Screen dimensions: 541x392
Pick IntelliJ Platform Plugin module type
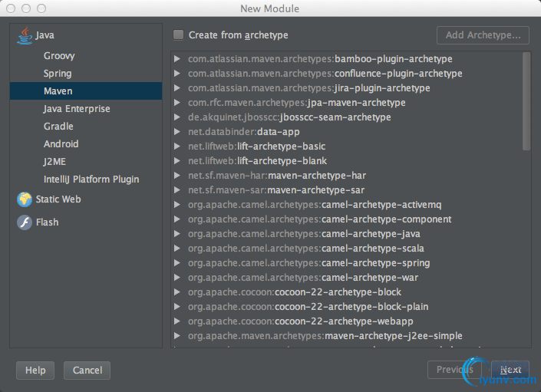pos(91,180)
